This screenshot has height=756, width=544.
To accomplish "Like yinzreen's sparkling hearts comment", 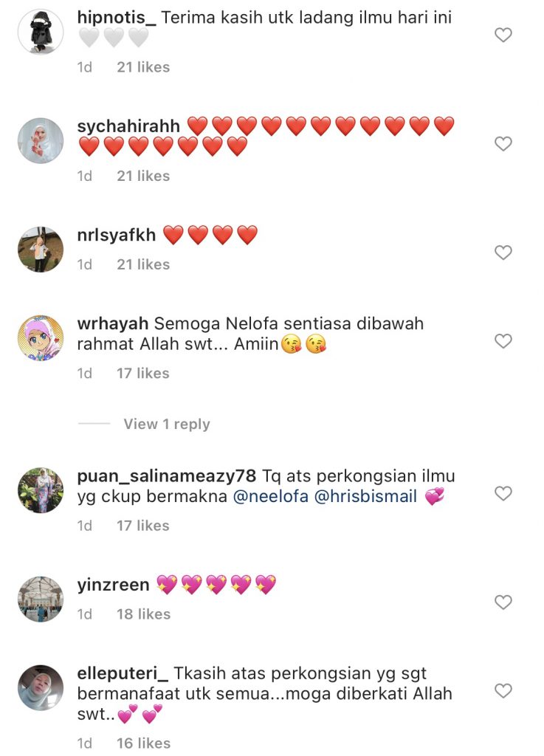I will pyautogui.click(x=503, y=602).
